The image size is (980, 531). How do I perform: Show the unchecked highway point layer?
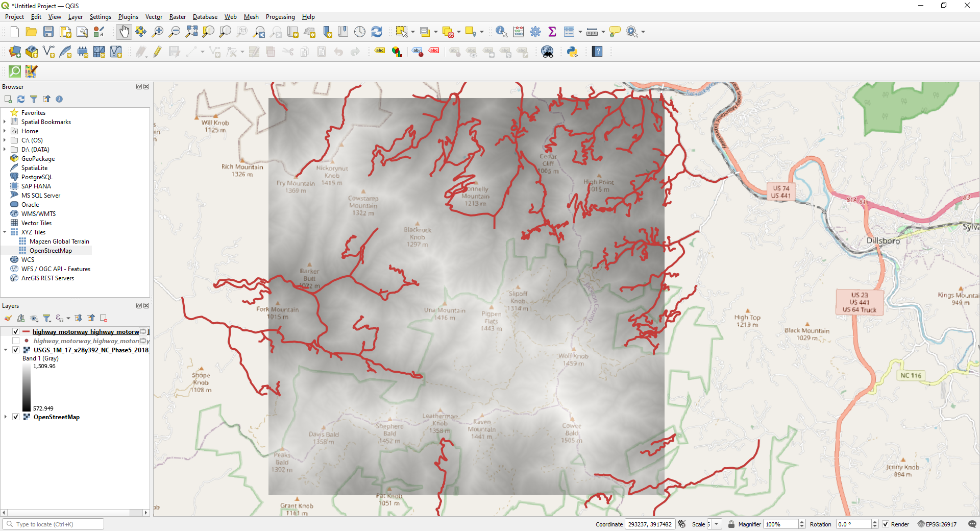point(16,341)
